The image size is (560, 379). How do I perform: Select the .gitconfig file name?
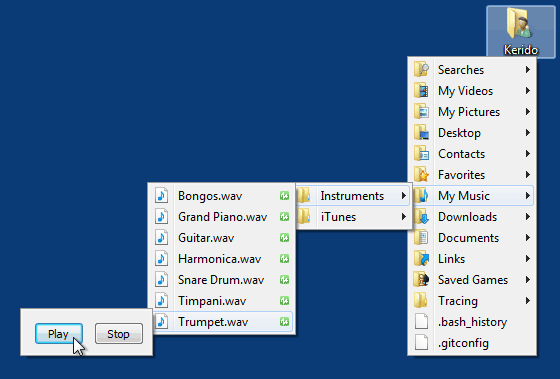(x=464, y=343)
